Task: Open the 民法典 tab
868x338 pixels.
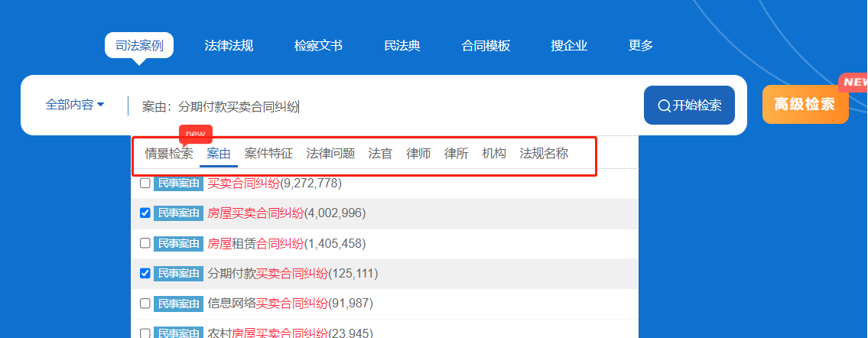Action: pos(402,46)
